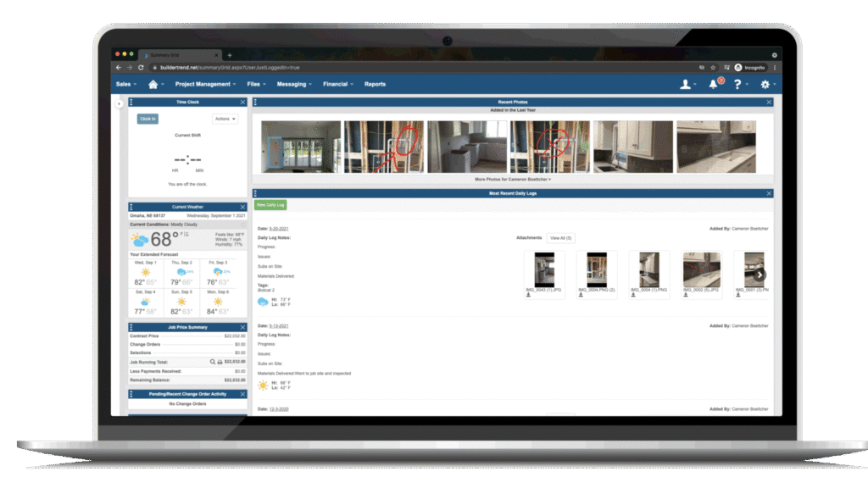Expand the Files menu
Screen dimensions: 868x477
(256, 84)
